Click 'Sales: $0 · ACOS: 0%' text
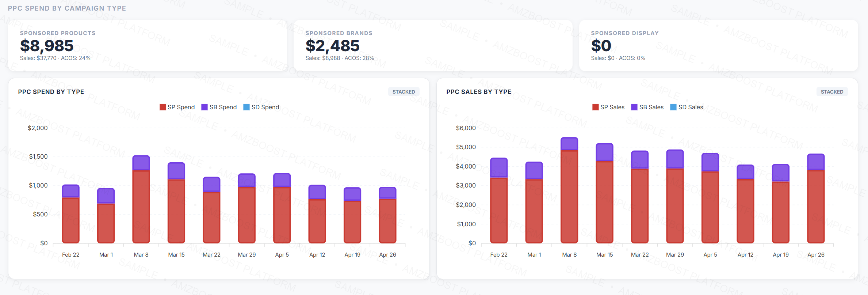This screenshot has height=295, width=868. [618, 58]
